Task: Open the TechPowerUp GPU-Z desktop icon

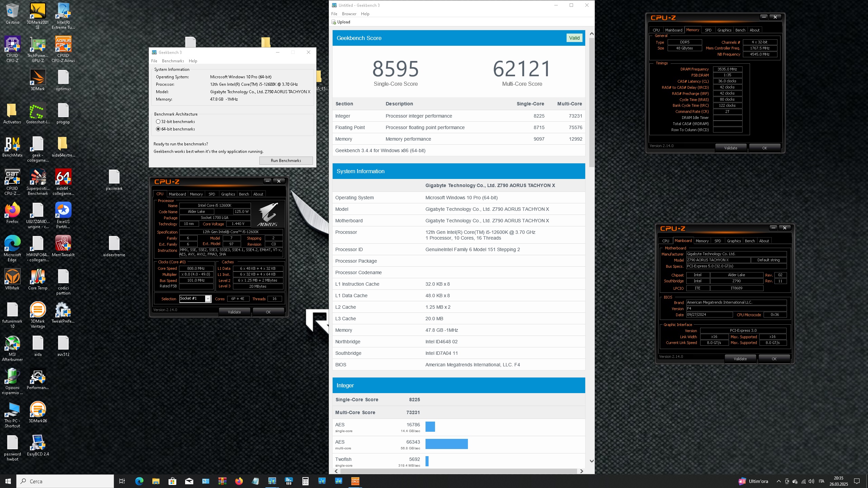Action: coord(38,49)
